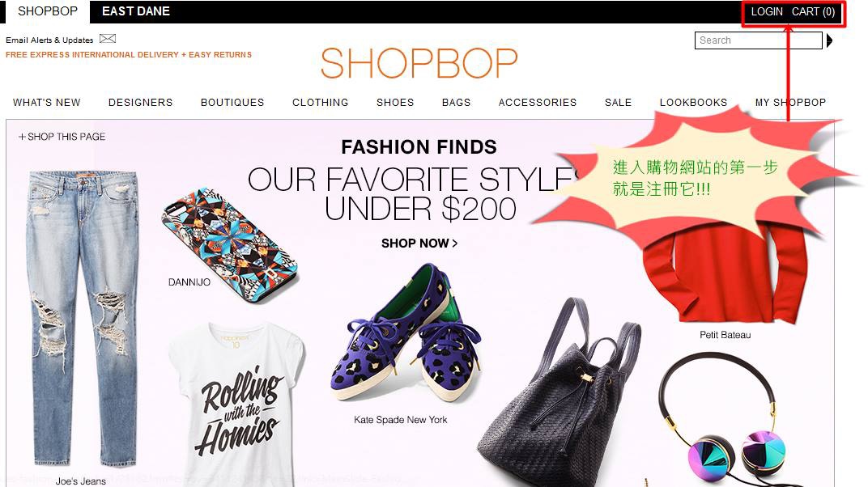Screen dimensions: 868x487
Task: Expand the Shop This Page option
Action: (62, 137)
